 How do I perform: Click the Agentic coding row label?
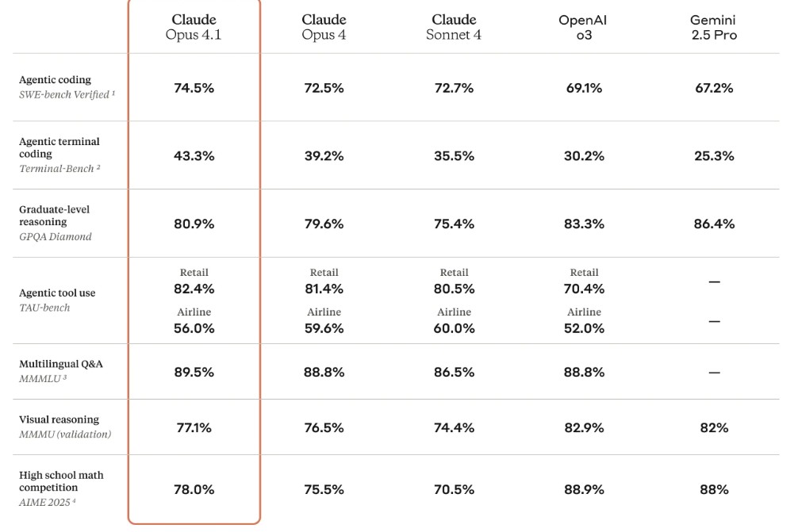click(x=55, y=80)
